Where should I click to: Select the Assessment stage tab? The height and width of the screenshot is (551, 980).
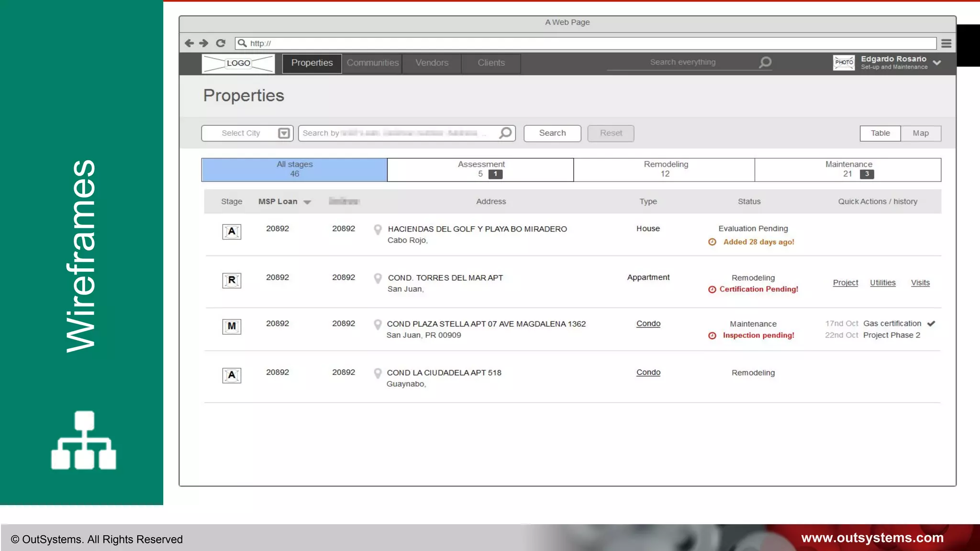[480, 169]
